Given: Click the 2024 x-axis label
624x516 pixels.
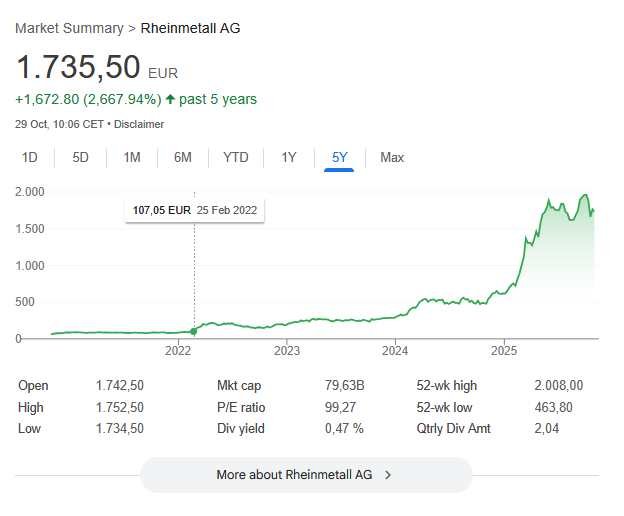Looking at the screenshot, I should pos(395,350).
